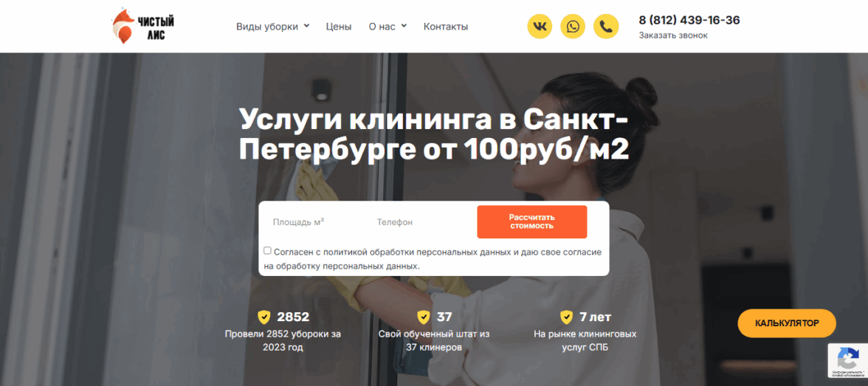Expand the О нас dropdown chevron
Screen dimensions: 868x386
coord(404,26)
